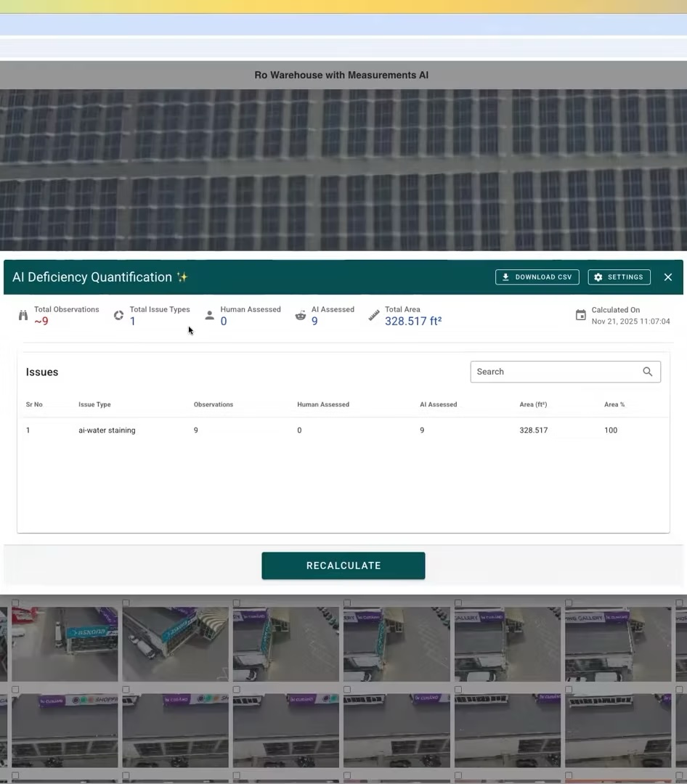Click the Search input field in Issues
This screenshot has width=687, height=784.
click(566, 372)
